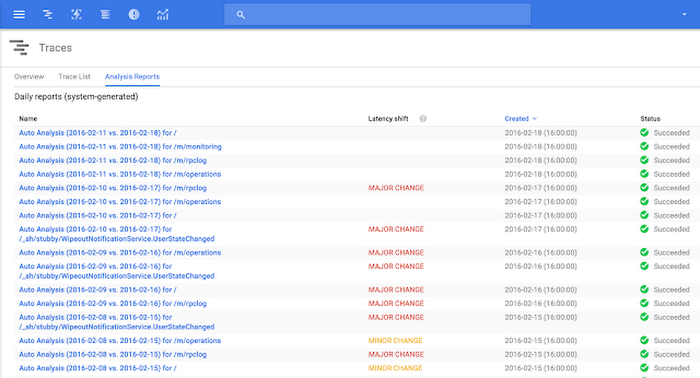The height and width of the screenshot is (378, 700).
Task: Open 2016-02-08 vs 2016-02-15 report for /
Action: point(98,368)
